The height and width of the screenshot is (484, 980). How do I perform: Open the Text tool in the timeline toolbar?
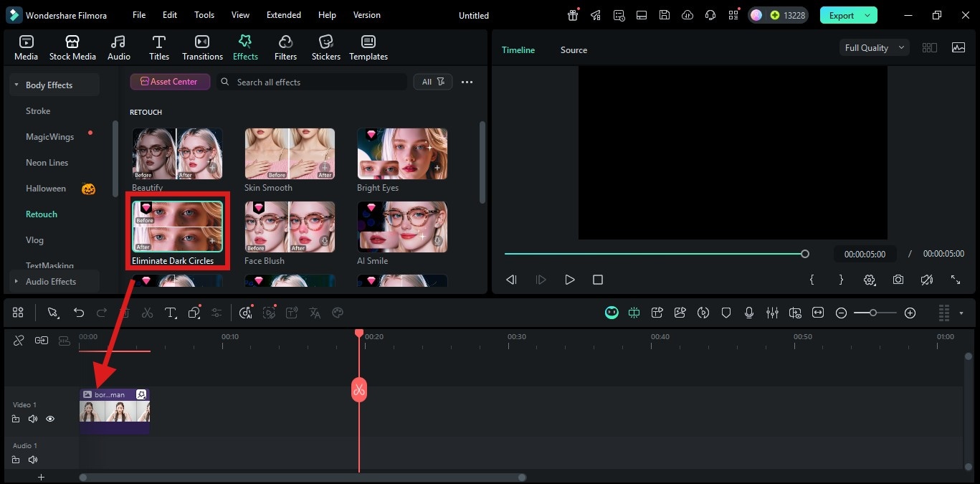point(170,313)
